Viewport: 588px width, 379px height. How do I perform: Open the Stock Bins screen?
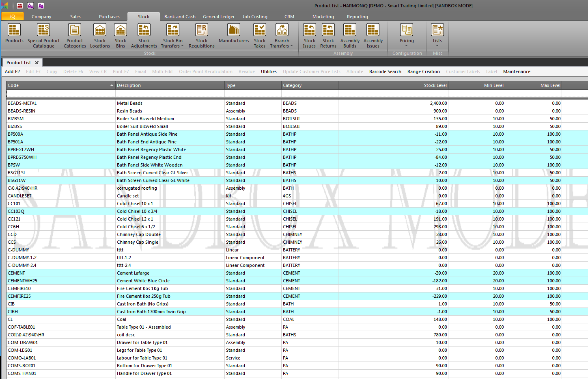coord(120,35)
